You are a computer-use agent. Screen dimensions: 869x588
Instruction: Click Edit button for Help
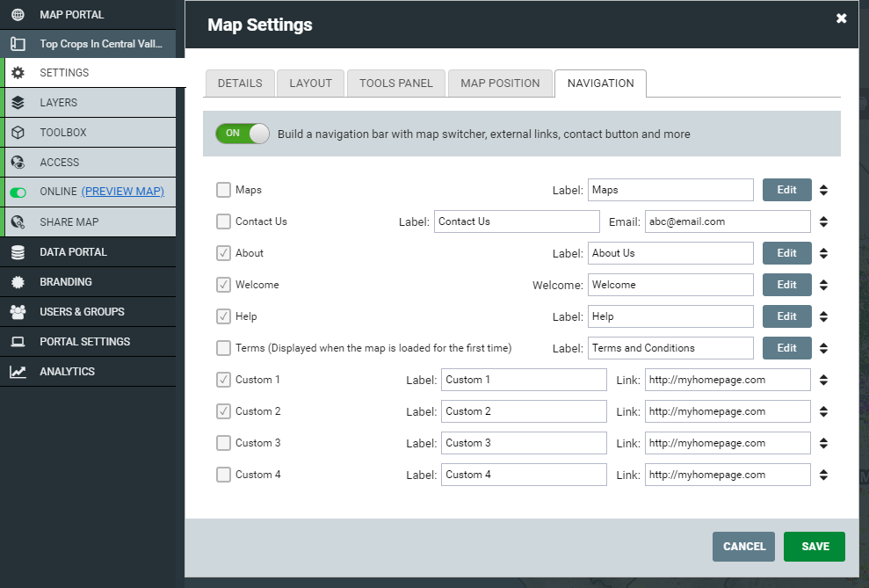click(787, 316)
